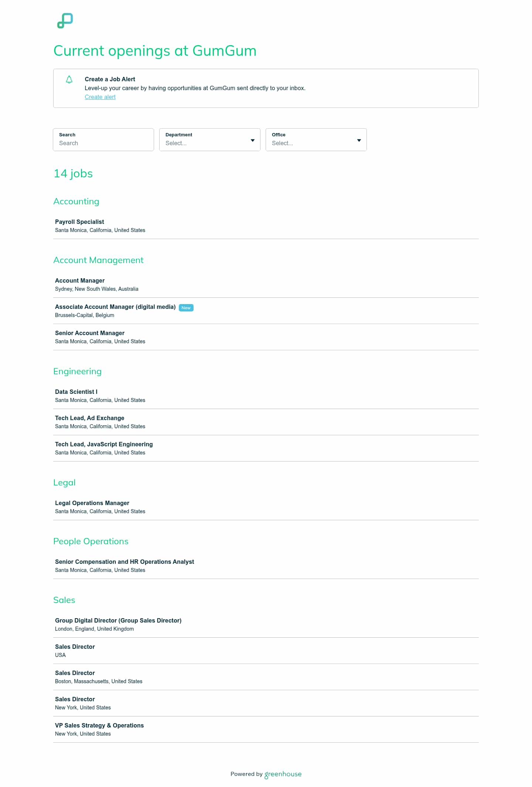Follow the Create alert link

tap(100, 97)
